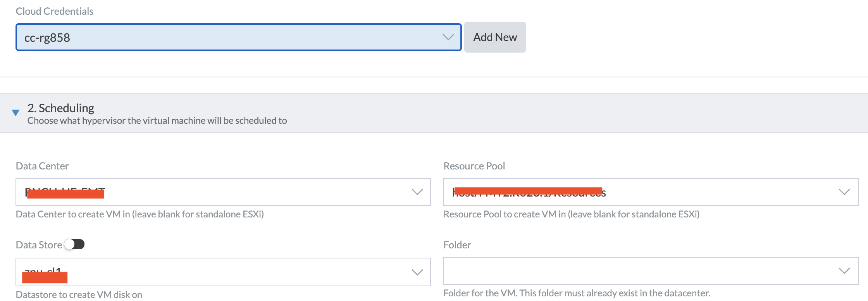Click the Resource Pool dropdown chevron arrow
The height and width of the screenshot is (301, 868).
pyautogui.click(x=844, y=192)
